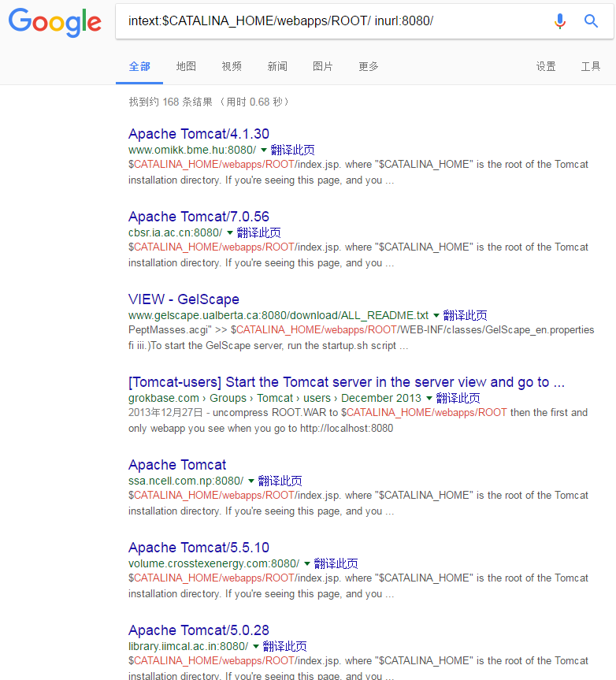The width and height of the screenshot is (616, 680).
Task: Click URL text library.iimcal.ac.in:8080/
Action: pos(188,647)
